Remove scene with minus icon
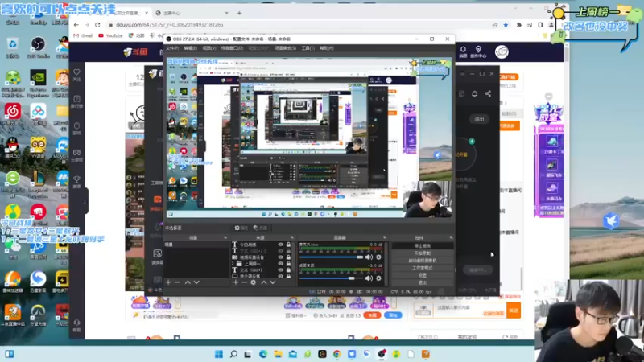The height and width of the screenshot is (362, 644). [x=177, y=282]
